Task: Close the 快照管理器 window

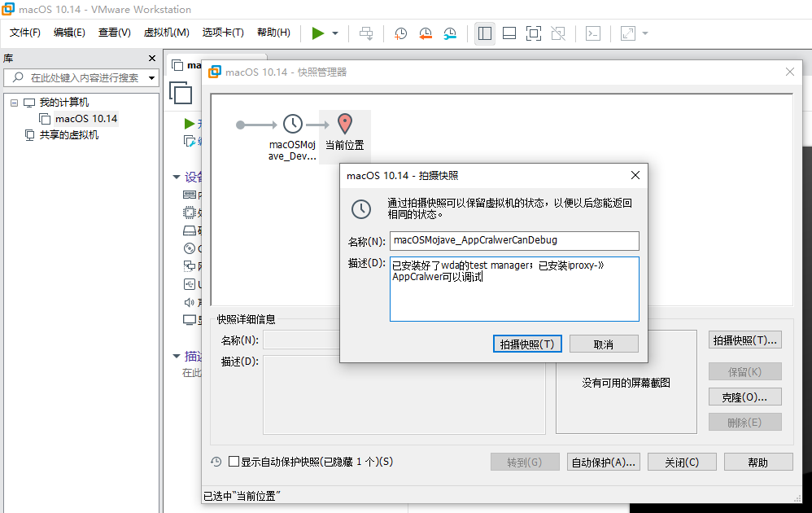Action: (x=790, y=72)
